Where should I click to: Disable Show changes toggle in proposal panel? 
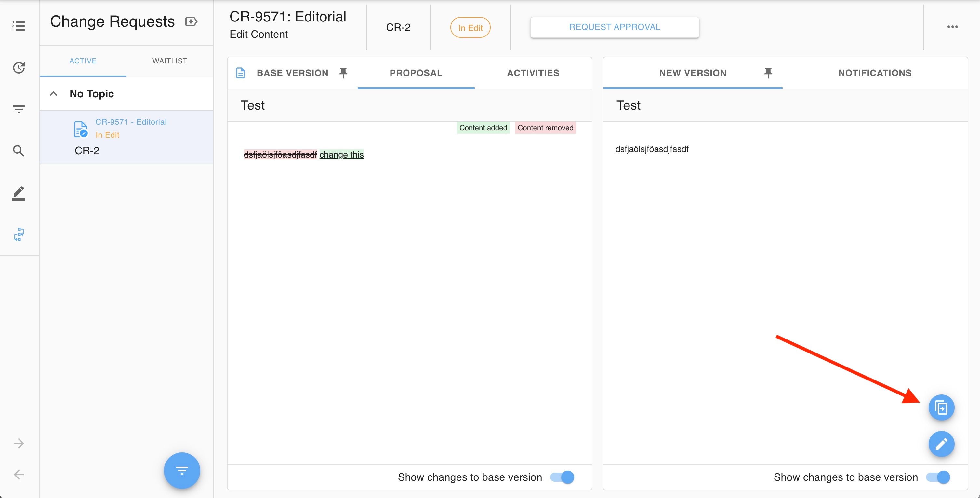(x=562, y=477)
